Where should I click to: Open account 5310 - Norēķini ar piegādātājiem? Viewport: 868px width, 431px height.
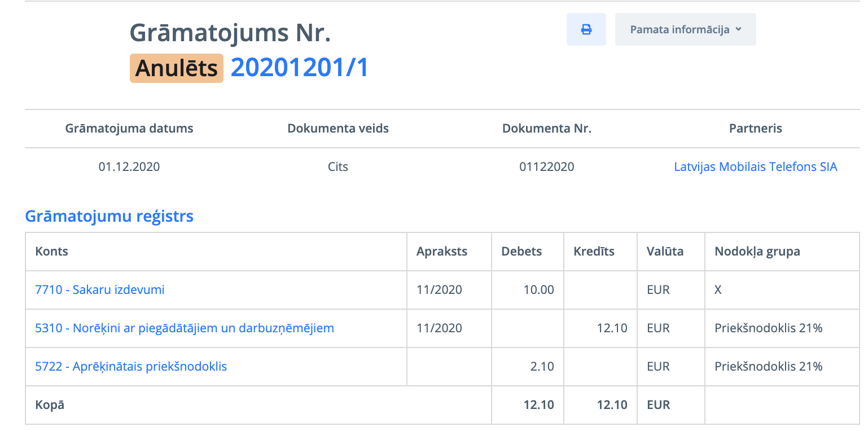pos(185,328)
